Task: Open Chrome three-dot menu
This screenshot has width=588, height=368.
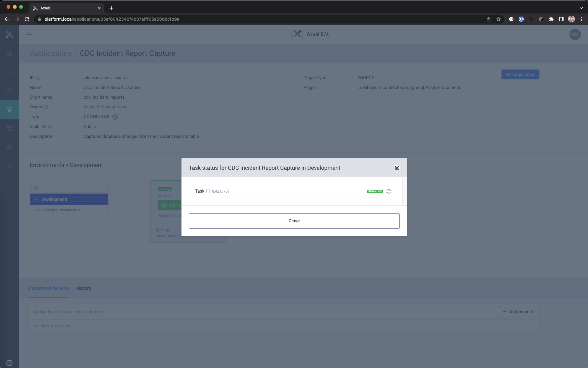Action: pos(581,19)
